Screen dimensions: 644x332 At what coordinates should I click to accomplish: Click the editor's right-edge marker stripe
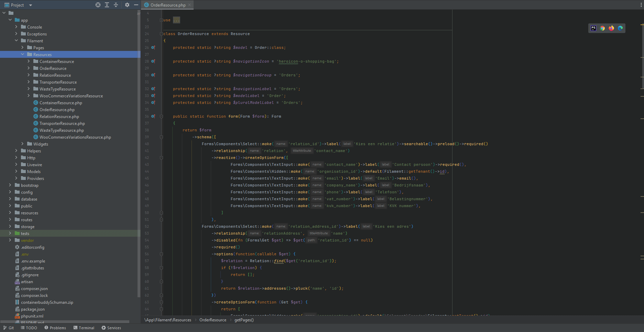coord(642,162)
